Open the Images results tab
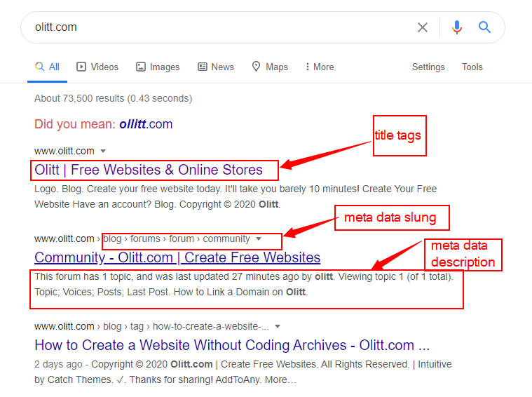 [x=158, y=67]
